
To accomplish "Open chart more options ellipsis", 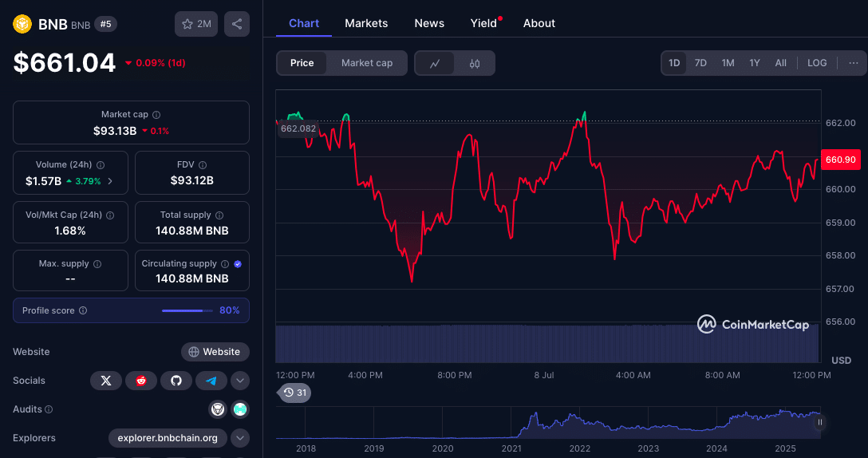I will coord(854,63).
